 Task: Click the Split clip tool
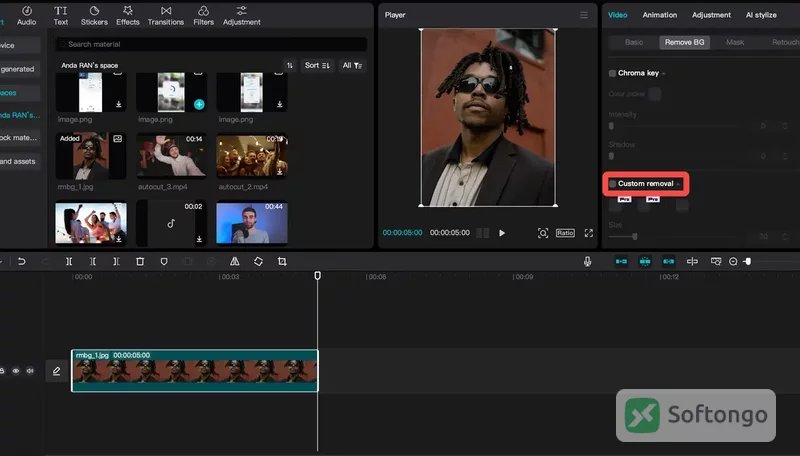click(x=69, y=261)
